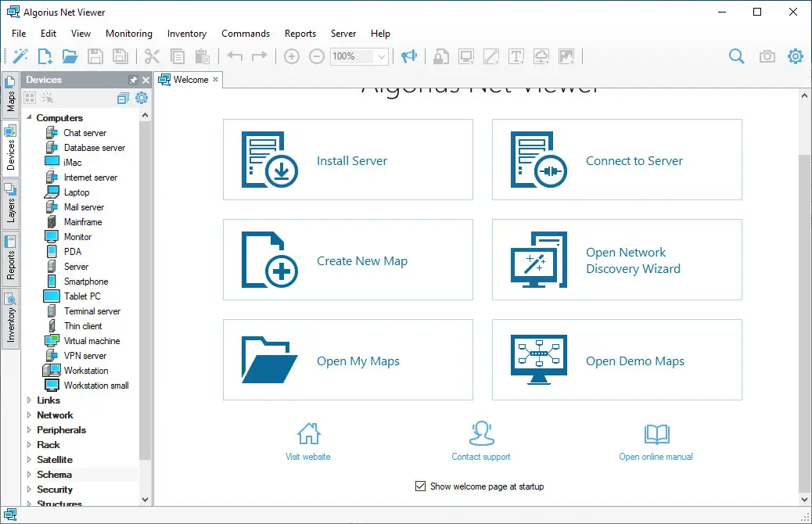Image resolution: width=812 pixels, height=524 pixels.
Task: Open the settings gear in top toolbar
Action: pyautogui.click(x=796, y=56)
